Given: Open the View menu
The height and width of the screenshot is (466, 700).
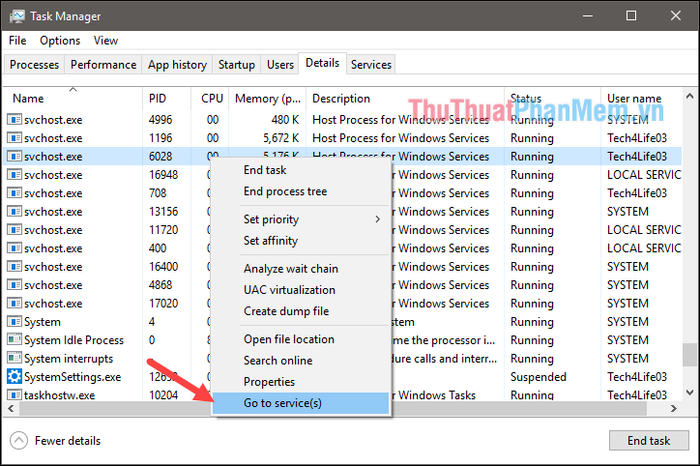Looking at the screenshot, I should 106,41.
